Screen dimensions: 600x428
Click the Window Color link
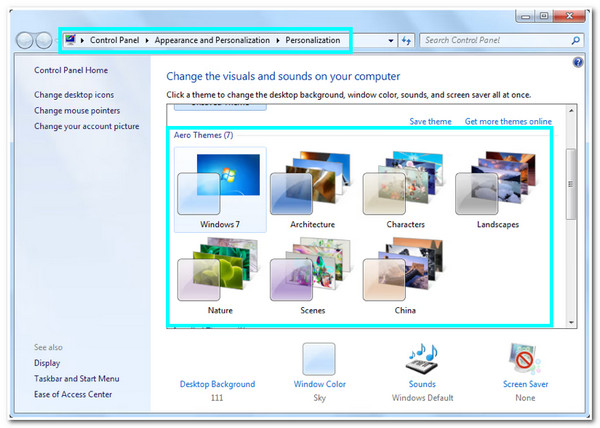point(320,384)
